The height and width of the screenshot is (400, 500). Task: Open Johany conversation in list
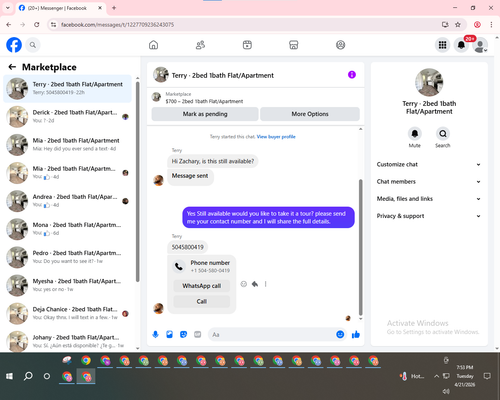67,341
